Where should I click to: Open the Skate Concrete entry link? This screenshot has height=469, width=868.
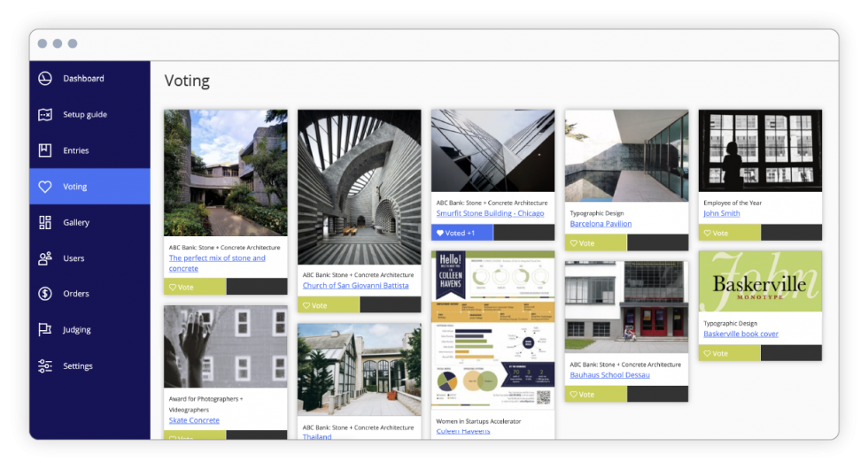(194, 420)
